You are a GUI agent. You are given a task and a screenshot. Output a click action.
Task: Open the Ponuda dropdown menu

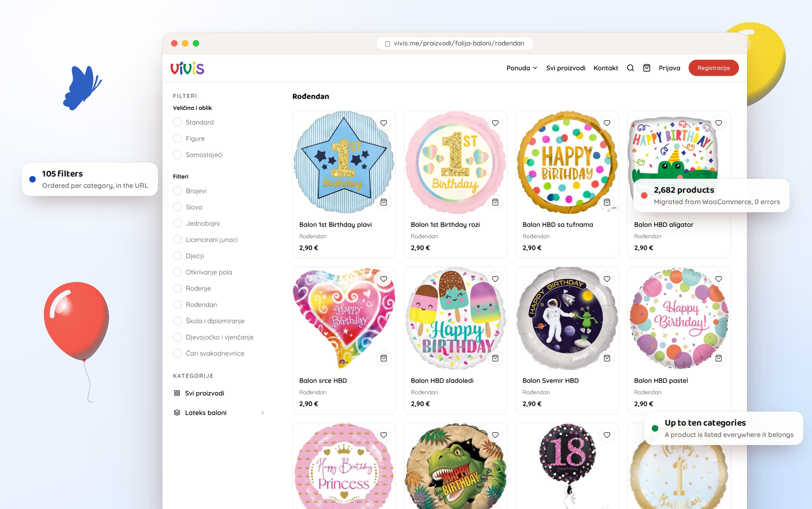tap(522, 68)
